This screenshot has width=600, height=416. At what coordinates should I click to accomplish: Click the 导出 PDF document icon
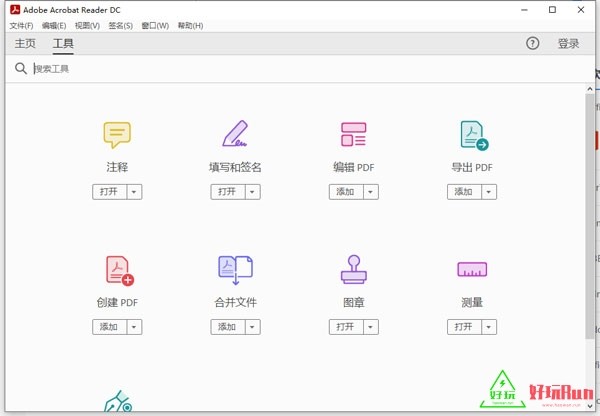[x=474, y=135]
